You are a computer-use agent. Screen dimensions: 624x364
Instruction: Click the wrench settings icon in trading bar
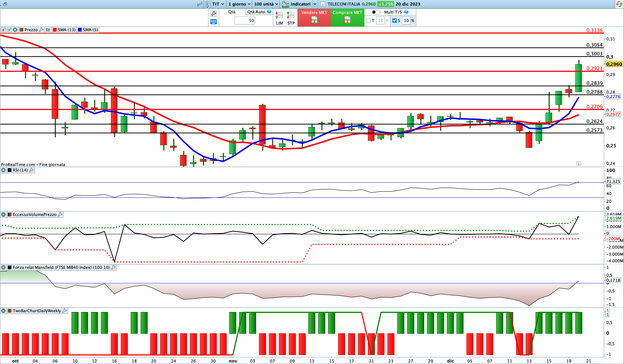[213, 13]
